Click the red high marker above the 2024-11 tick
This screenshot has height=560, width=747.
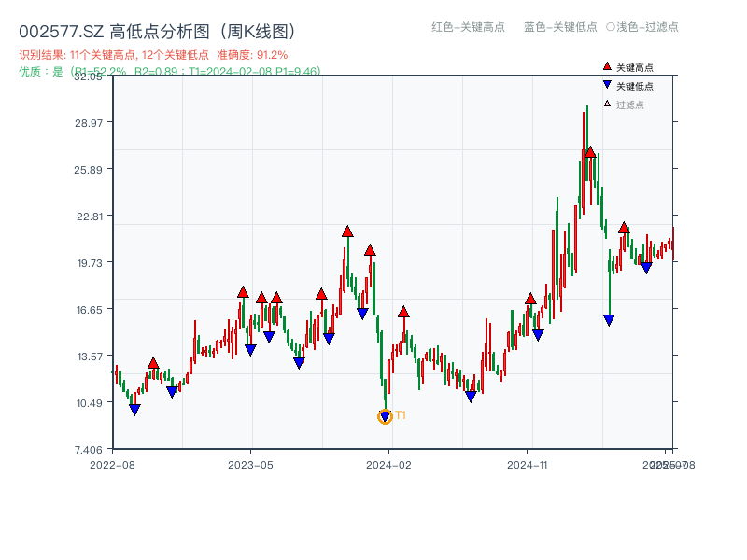click(530, 299)
